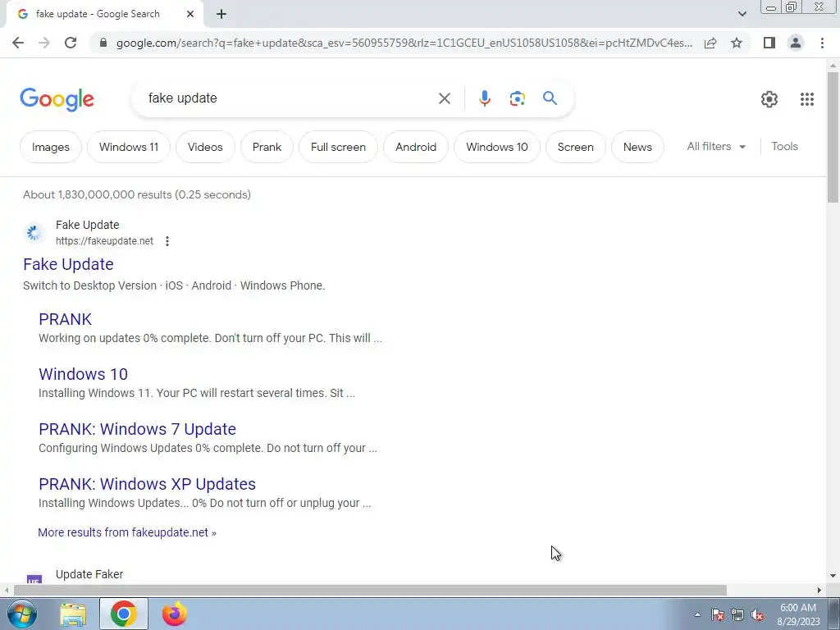Screen dimensions: 840x630
Task: Open the network status tray icon
Action: tap(737, 614)
